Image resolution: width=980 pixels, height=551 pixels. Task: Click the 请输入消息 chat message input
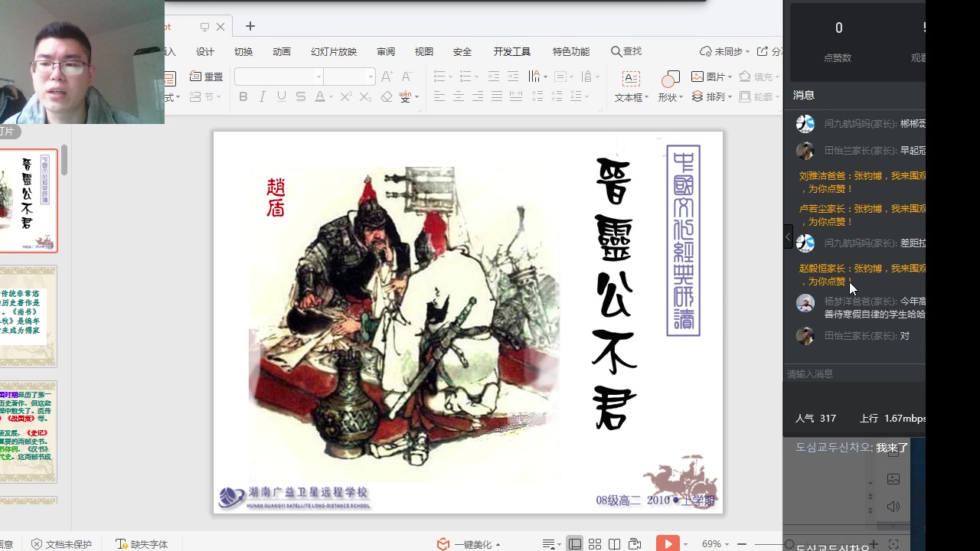[854, 374]
